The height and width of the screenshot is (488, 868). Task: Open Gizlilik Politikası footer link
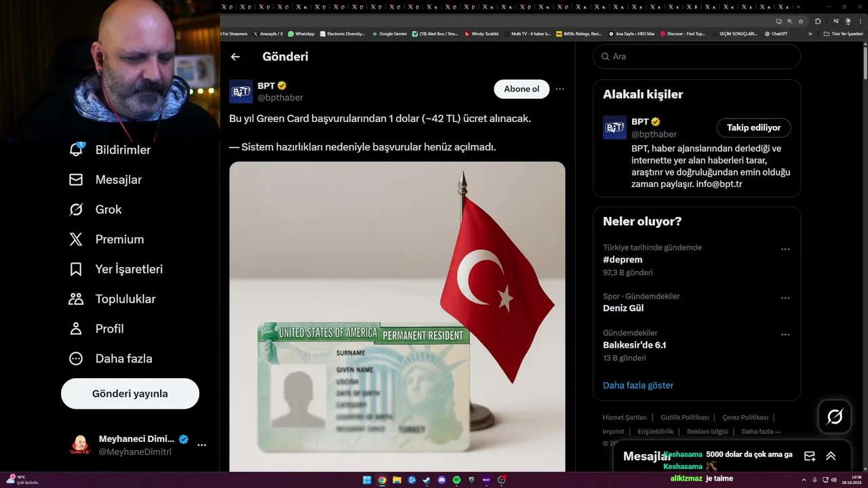[x=685, y=418]
